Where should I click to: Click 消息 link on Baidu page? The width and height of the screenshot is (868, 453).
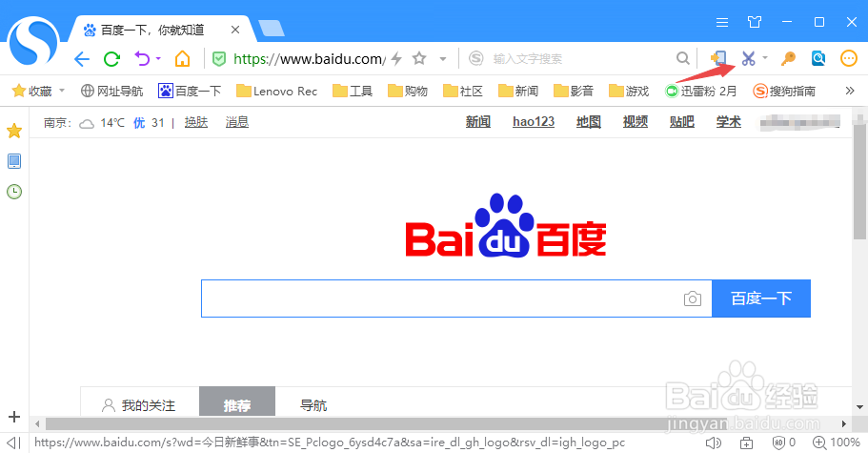(x=237, y=122)
